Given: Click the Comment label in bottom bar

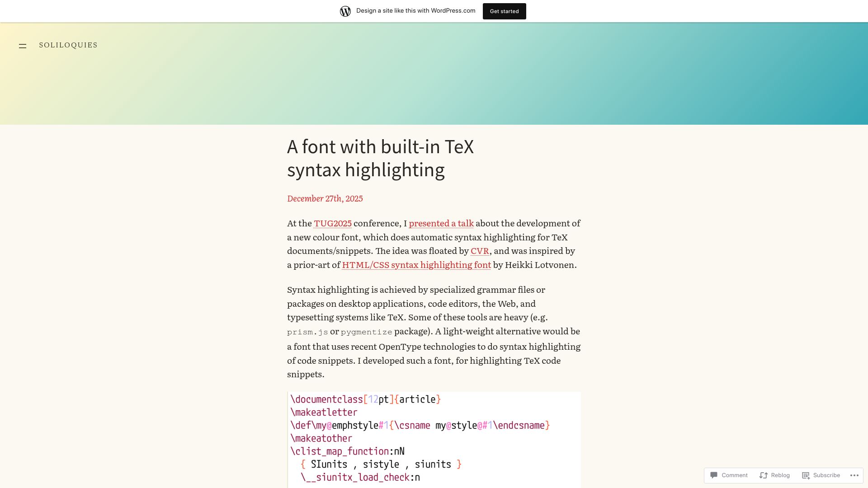Looking at the screenshot, I should 735,475.
